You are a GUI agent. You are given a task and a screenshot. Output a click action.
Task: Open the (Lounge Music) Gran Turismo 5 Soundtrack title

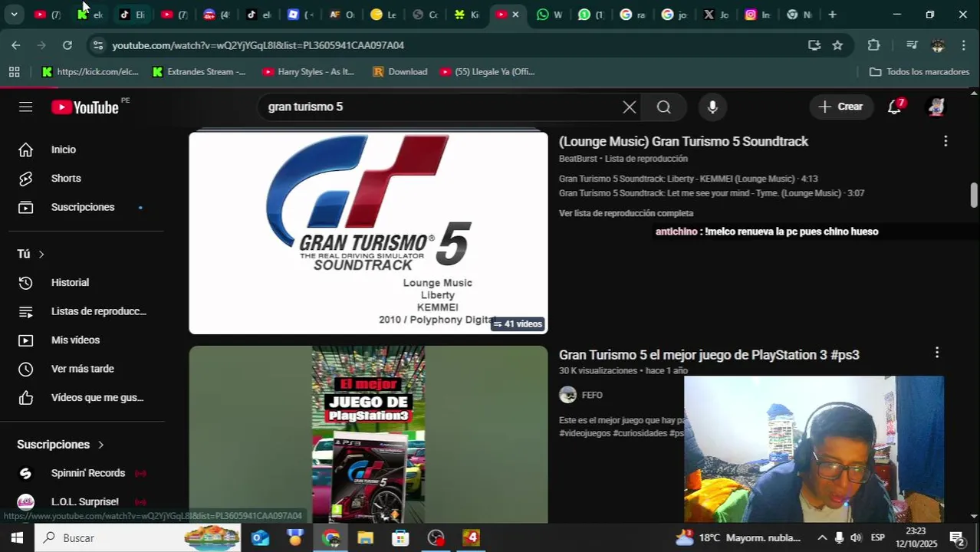(683, 141)
